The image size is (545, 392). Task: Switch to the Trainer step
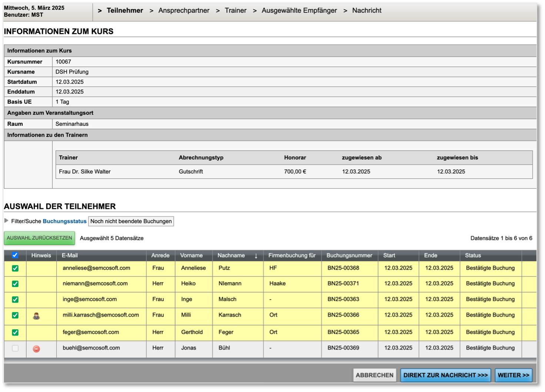coord(235,10)
